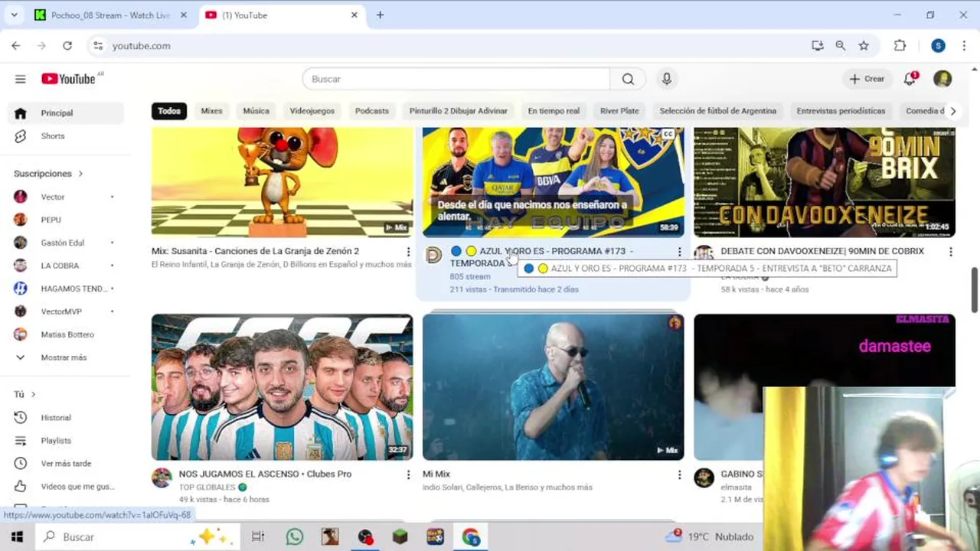The width and height of the screenshot is (980, 551).
Task: Open Vector subscription channel
Action: [x=67, y=197]
